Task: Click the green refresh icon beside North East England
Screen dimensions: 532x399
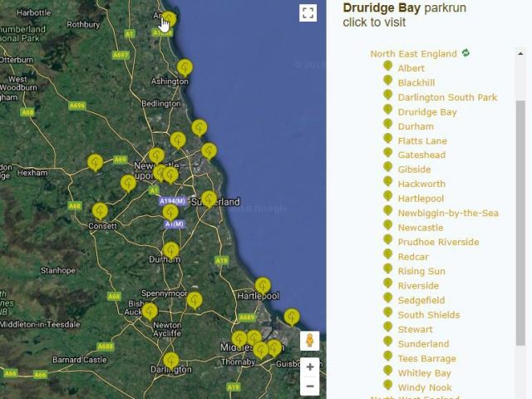Action: [465, 53]
